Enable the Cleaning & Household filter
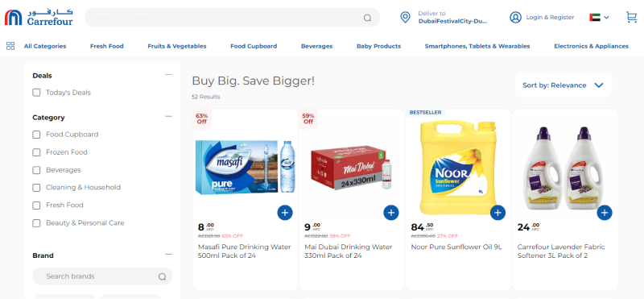 coord(36,188)
